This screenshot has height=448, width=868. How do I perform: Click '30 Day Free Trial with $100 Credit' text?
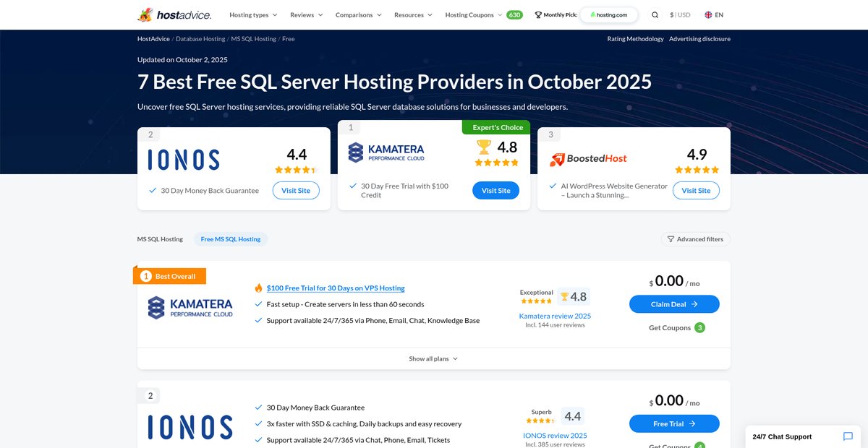pyautogui.click(x=404, y=191)
